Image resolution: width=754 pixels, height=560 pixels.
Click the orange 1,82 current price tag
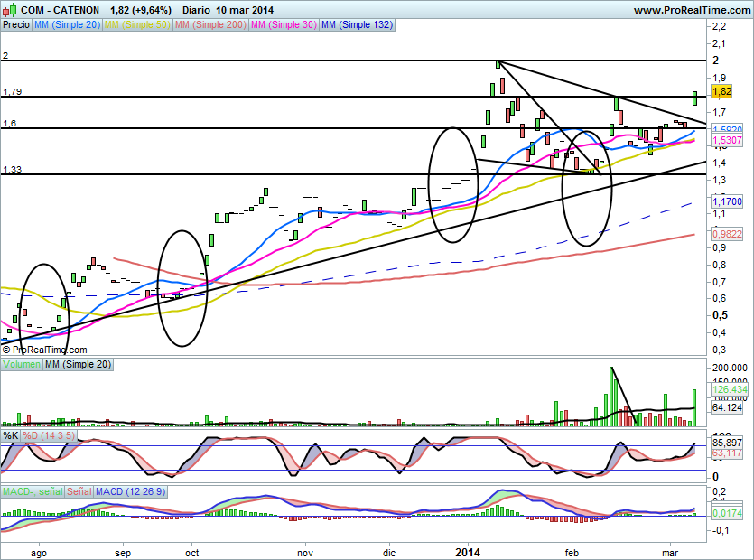721,91
